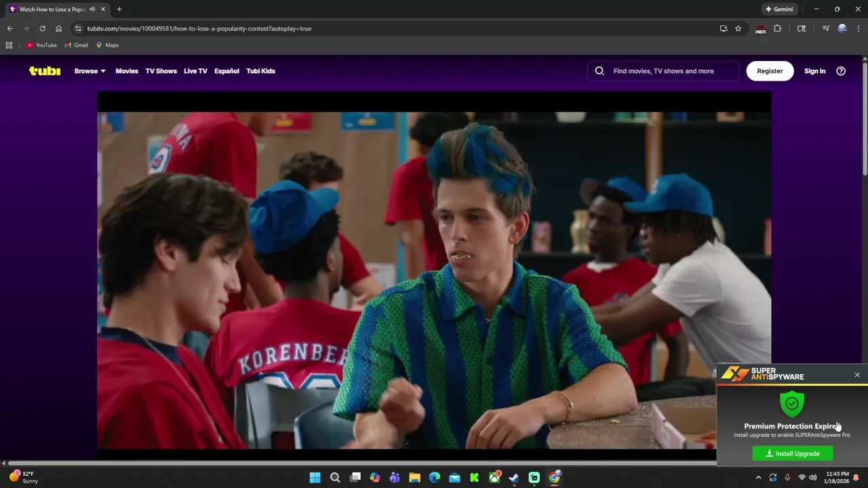
Task: Open media controls icon in toolbar
Action: (x=826, y=28)
